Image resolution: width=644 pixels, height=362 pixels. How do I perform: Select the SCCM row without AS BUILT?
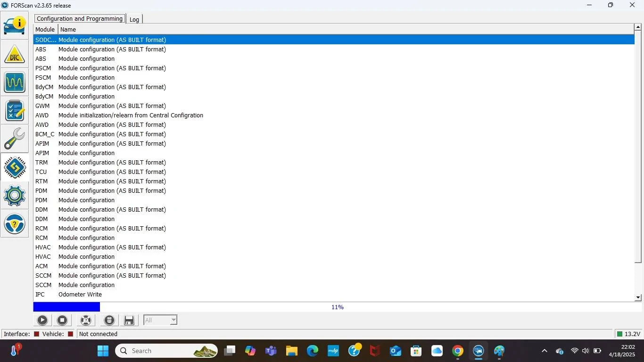click(x=334, y=285)
